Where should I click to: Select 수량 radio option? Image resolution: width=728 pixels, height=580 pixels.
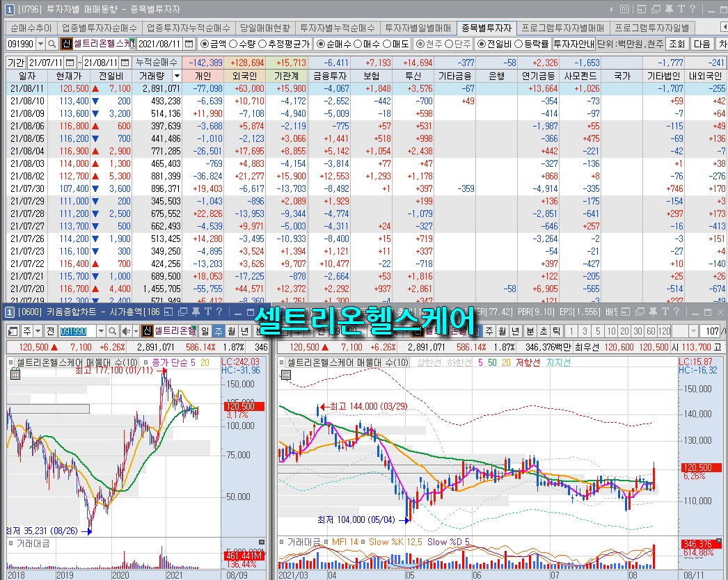[234, 44]
